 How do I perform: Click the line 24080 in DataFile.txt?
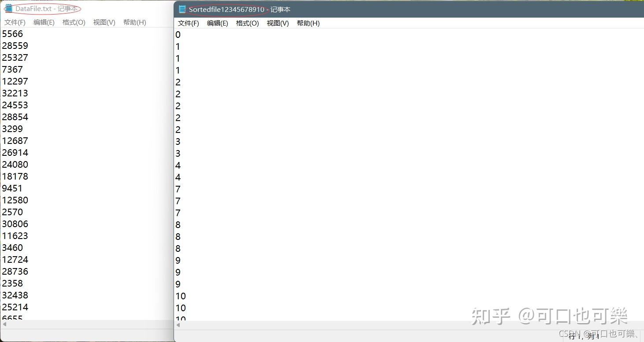[15, 165]
